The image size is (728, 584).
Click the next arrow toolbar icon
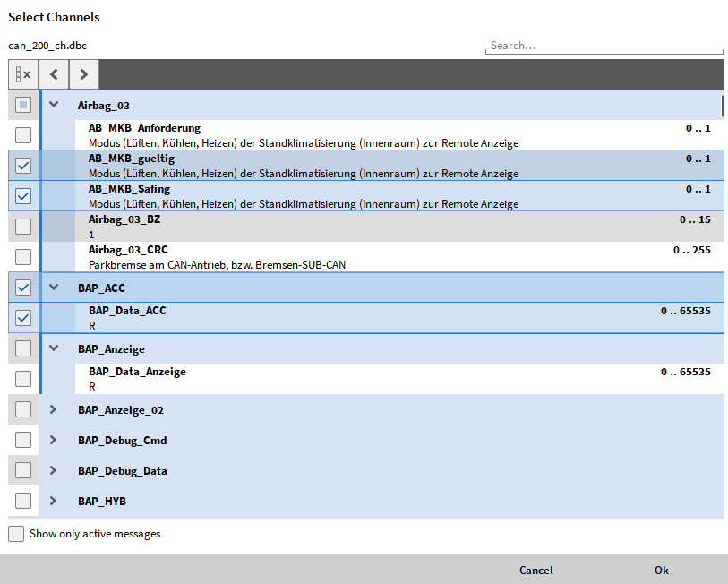tap(83, 74)
